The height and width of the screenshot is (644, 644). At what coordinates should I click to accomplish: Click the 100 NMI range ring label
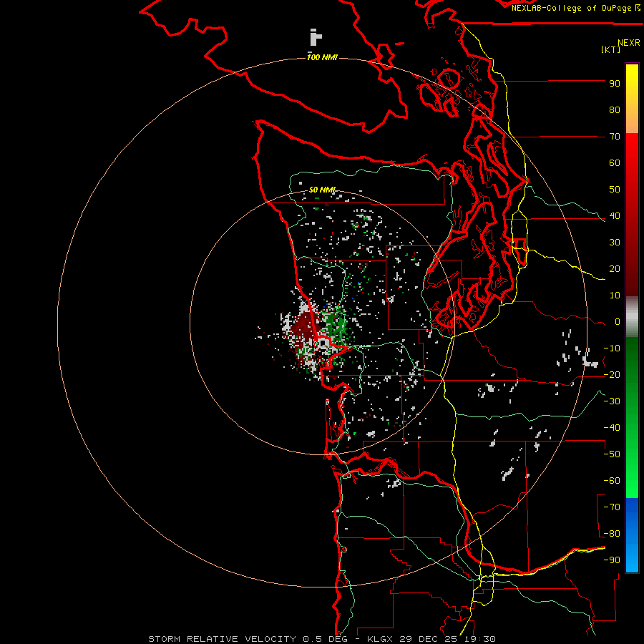point(322,57)
